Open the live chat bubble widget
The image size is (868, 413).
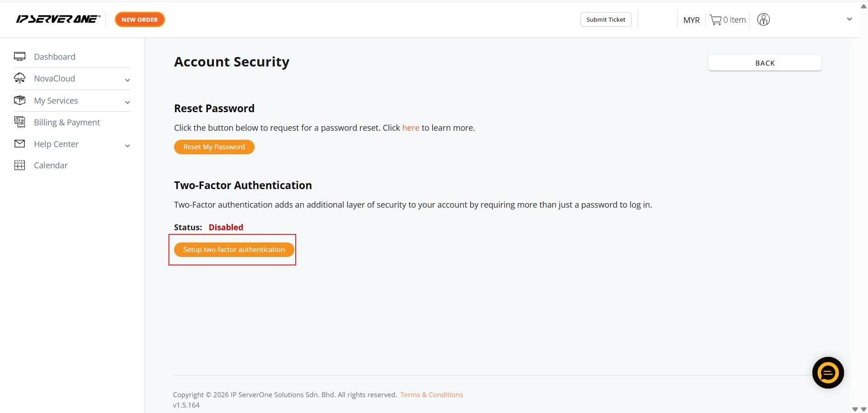[828, 373]
